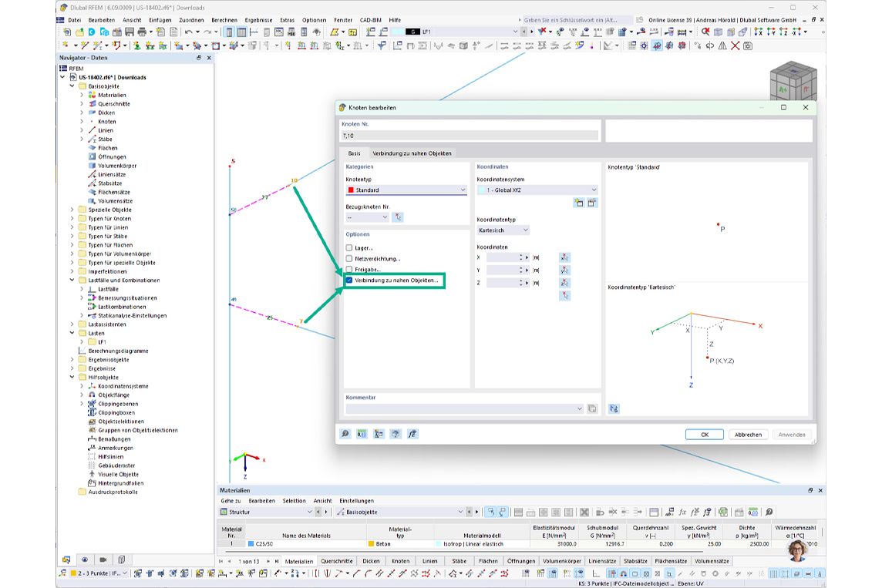This screenshot has height=588, width=882.
Task: Click the comment library icon beside Kommentar
Action: tap(592, 408)
